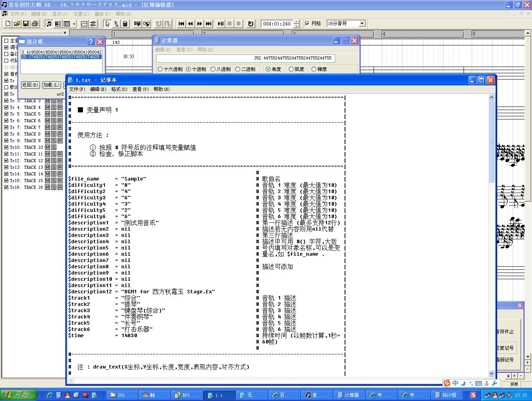This screenshot has width=532, height=401.
Task: Open the mixer sliders icon
Action: [x=93, y=24]
